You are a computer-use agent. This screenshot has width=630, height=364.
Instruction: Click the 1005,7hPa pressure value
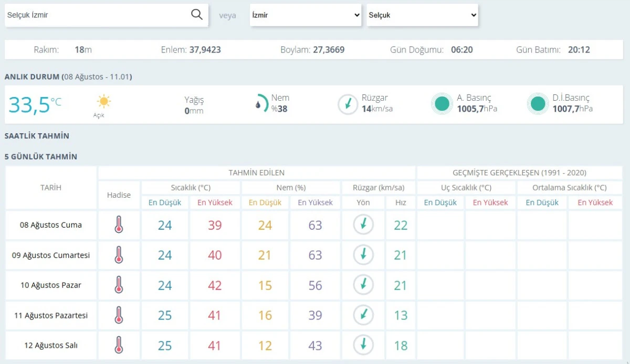pyautogui.click(x=477, y=109)
